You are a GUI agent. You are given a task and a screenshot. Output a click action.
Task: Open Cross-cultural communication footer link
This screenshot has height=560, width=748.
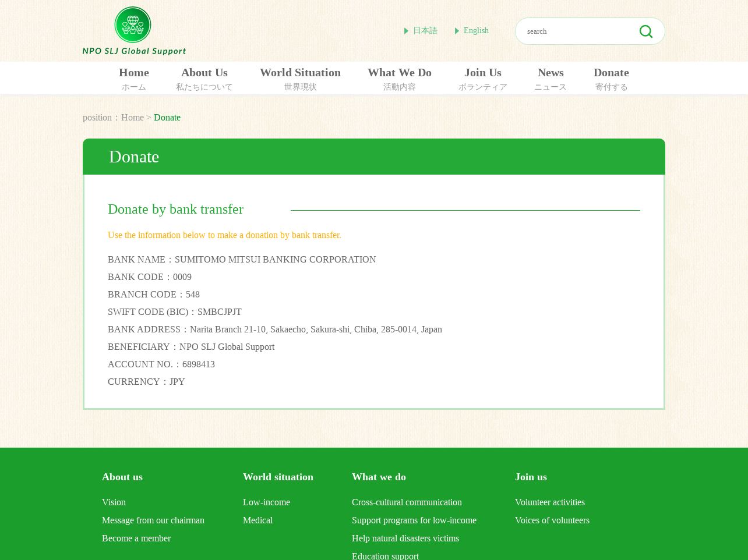click(407, 502)
